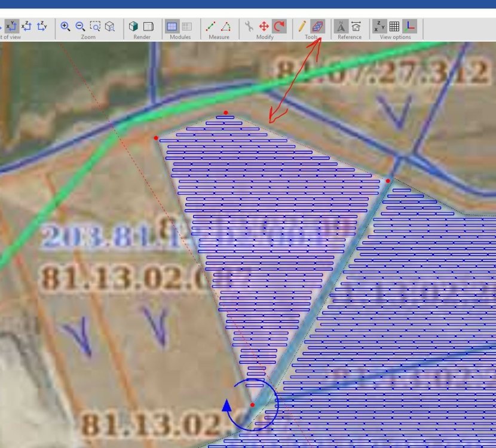The height and width of the screenshot is (448, 496).
Task: Enable solid shaded render mode
Action: point(134,26)
